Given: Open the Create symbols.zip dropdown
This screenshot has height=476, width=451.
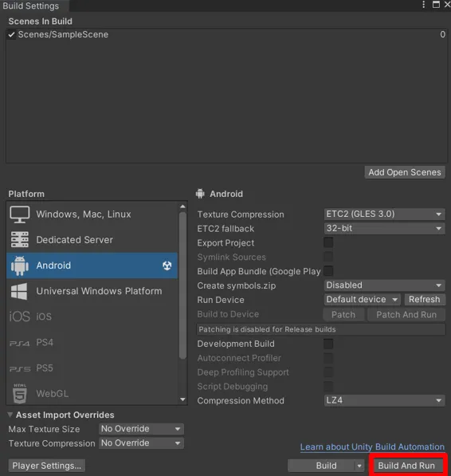Looking at the screenshot, I should tap(384, 285).
